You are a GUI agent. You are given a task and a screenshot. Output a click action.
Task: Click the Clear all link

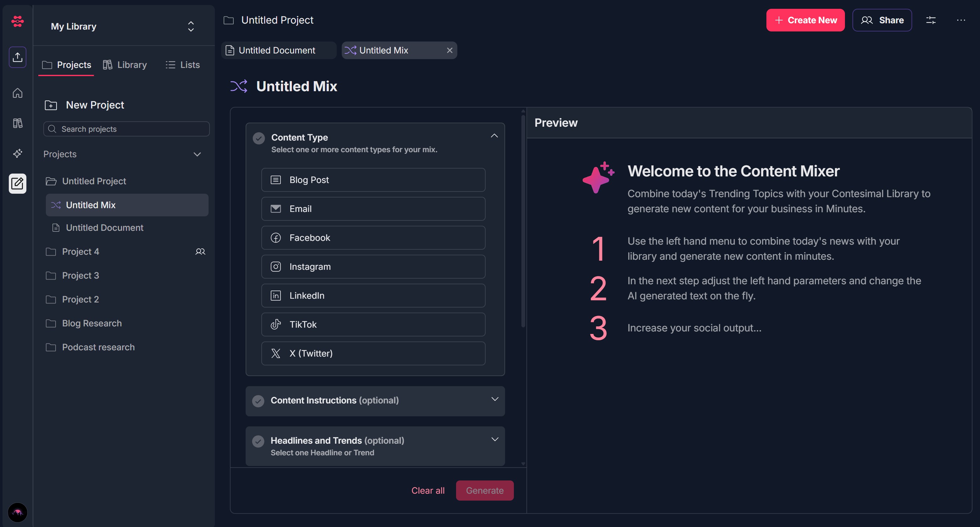click(x=427, y=491)
